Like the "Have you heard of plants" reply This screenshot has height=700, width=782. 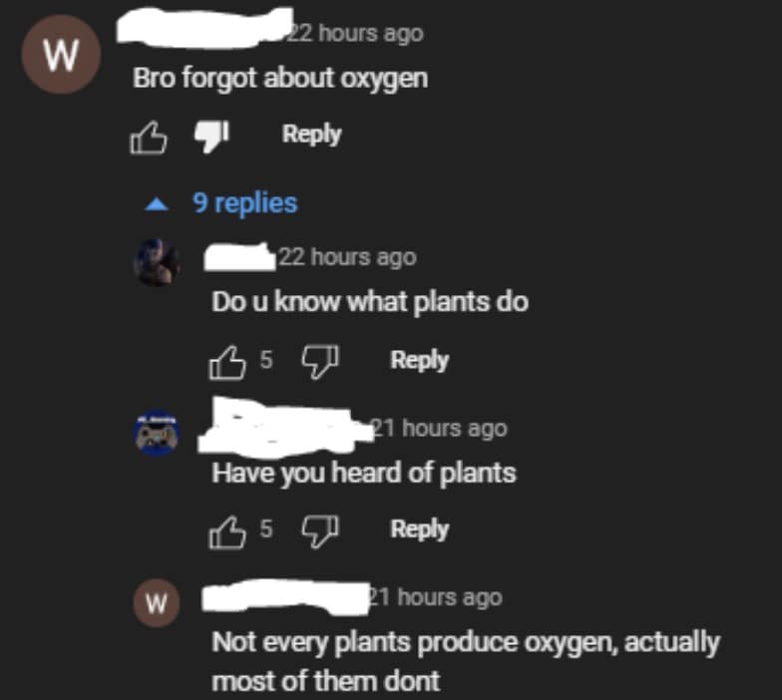[x=227, y=532]
